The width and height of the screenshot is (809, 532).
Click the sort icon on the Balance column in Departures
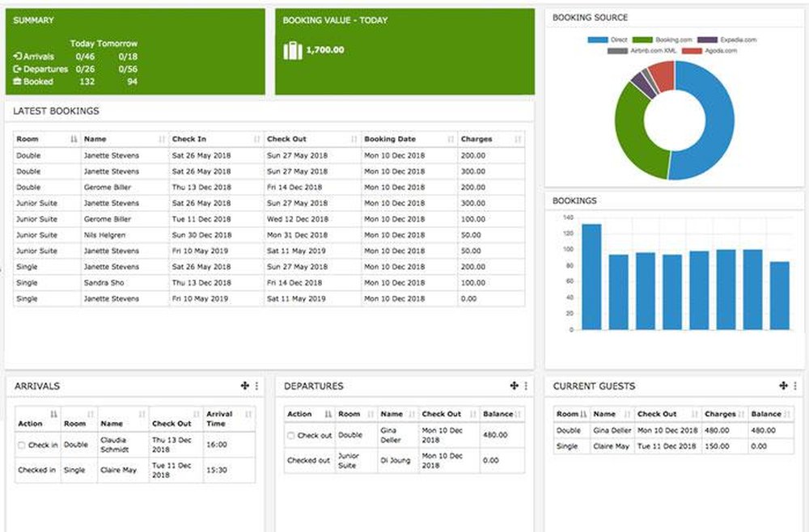(x=517, y=413)
